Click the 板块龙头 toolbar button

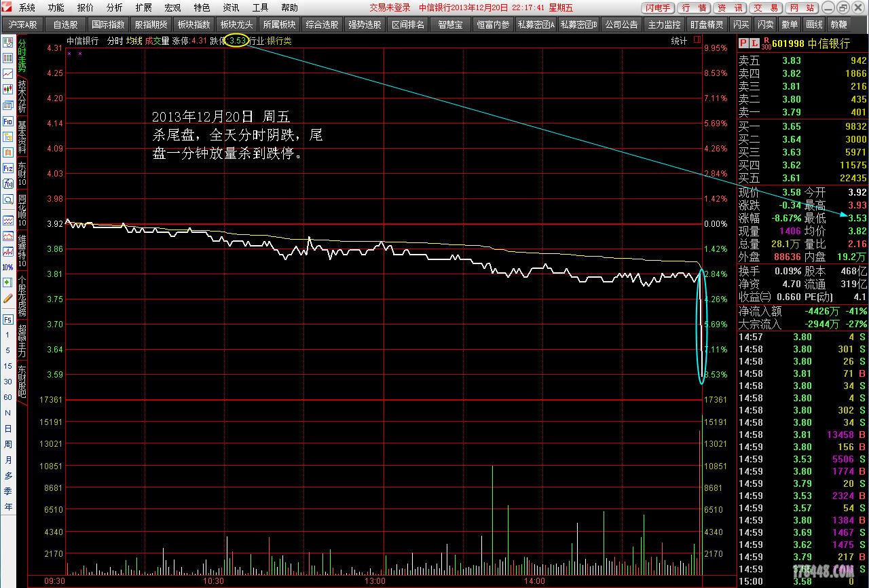tap(236, 24)
